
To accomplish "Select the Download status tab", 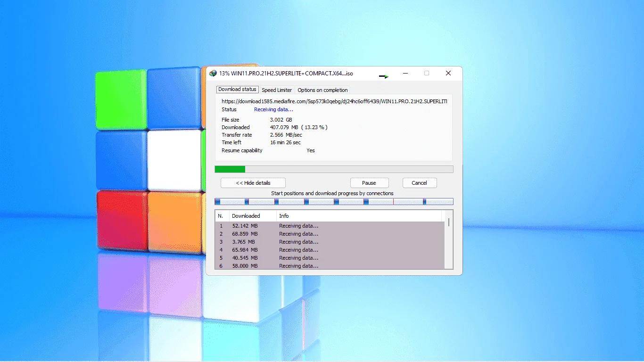I will (238, 90).
